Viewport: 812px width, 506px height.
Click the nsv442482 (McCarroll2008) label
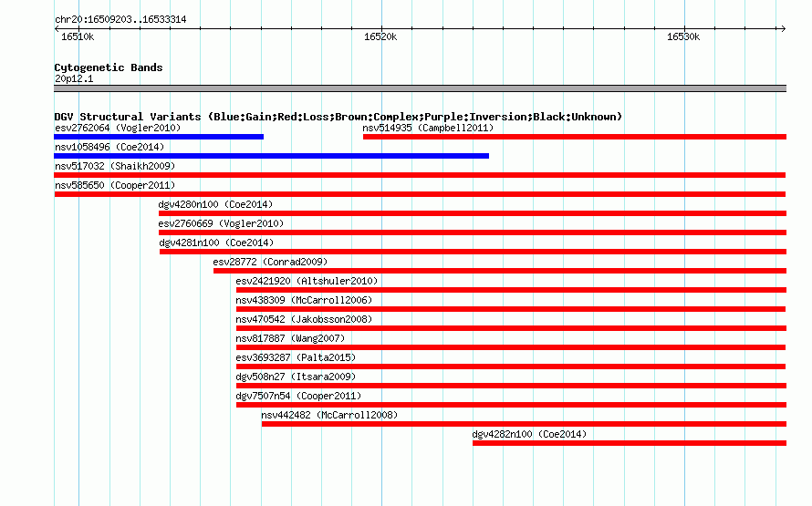329,415
